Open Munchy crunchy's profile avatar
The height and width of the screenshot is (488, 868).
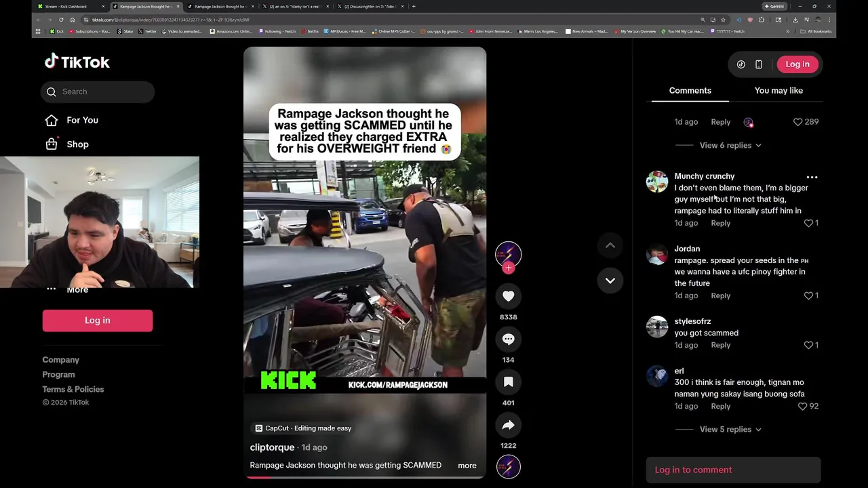[656, 182]
